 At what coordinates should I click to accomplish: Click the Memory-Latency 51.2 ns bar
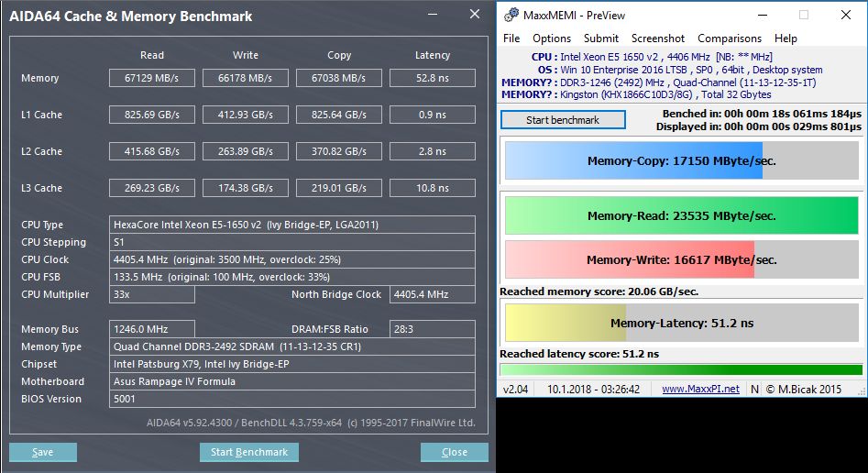click(681, 323)
